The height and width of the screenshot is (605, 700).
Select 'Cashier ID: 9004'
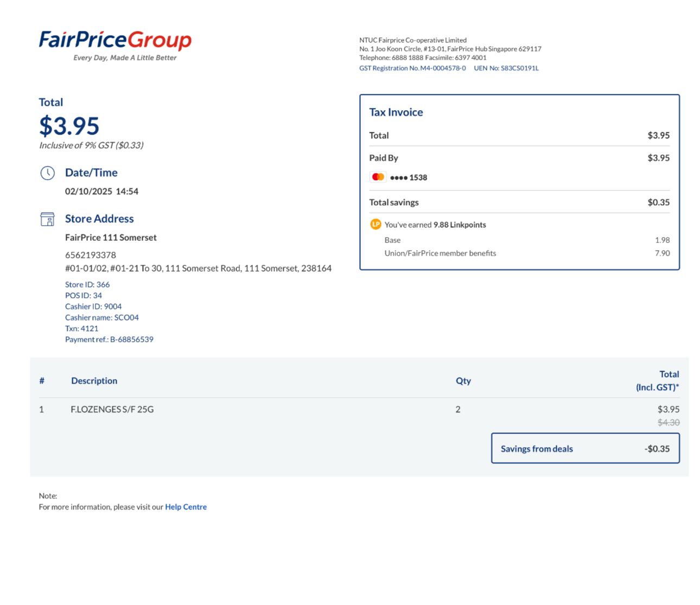pyautogui.click(x=93, y=307)
